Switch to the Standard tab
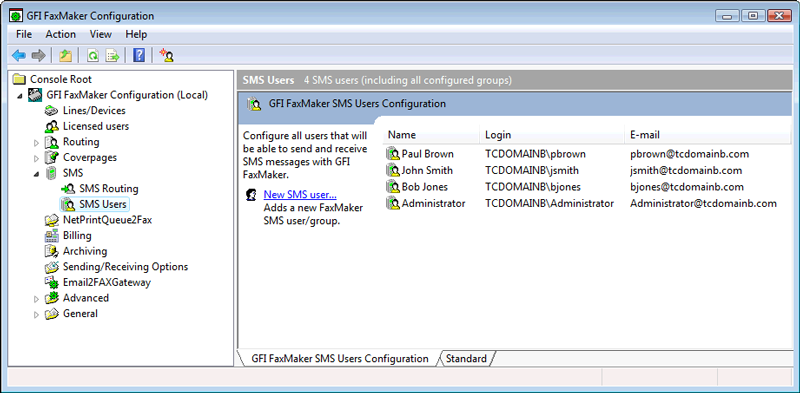This screenshot has height=393, width=800. [466, 359]
